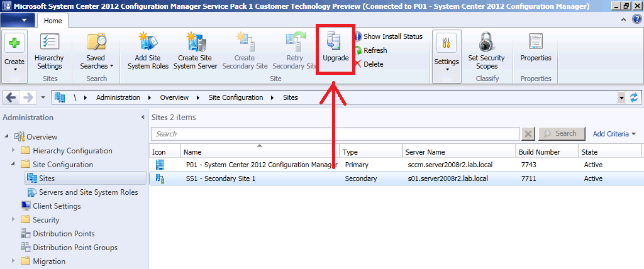Open the navigation history dropdown arrow

coord(43,98)
